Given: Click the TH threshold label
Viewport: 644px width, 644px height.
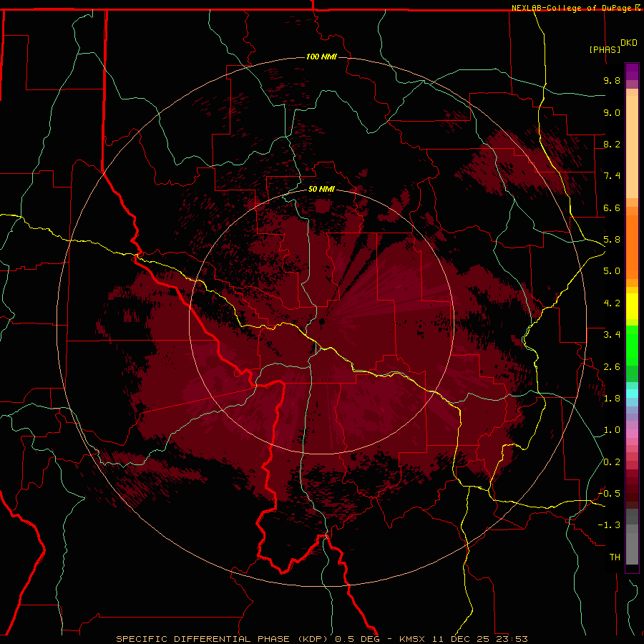Looking at the screenshot, I should click(x=615, y=557).
